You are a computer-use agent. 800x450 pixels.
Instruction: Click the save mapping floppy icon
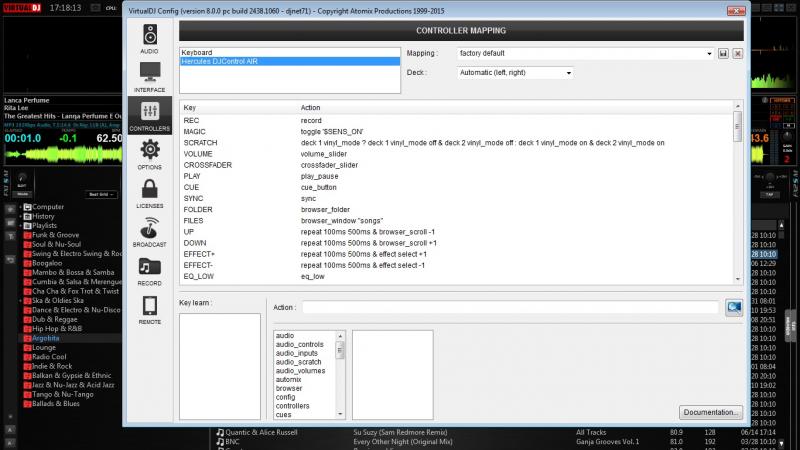[723, 53]
